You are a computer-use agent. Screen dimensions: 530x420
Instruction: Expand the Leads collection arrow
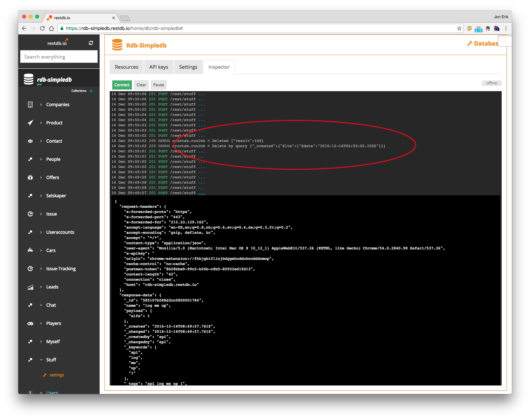(x=41, y=287)
